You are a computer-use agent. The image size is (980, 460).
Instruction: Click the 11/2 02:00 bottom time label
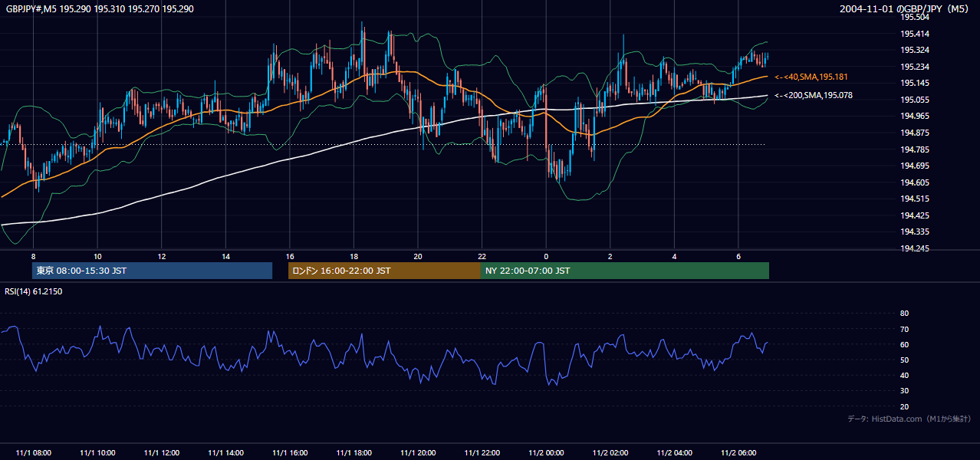(x=610, y=452)
